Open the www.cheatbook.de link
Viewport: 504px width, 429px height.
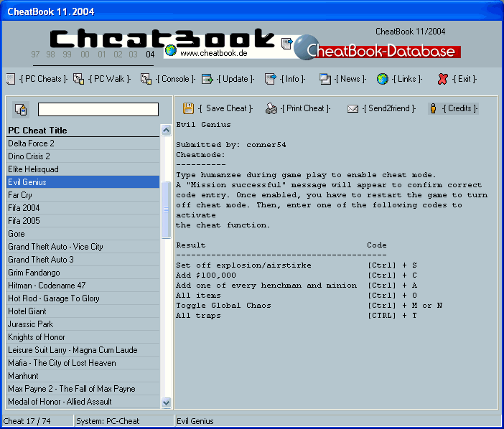(209, 53)
